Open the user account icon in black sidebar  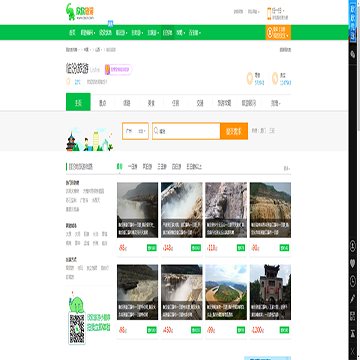(353, 246)
